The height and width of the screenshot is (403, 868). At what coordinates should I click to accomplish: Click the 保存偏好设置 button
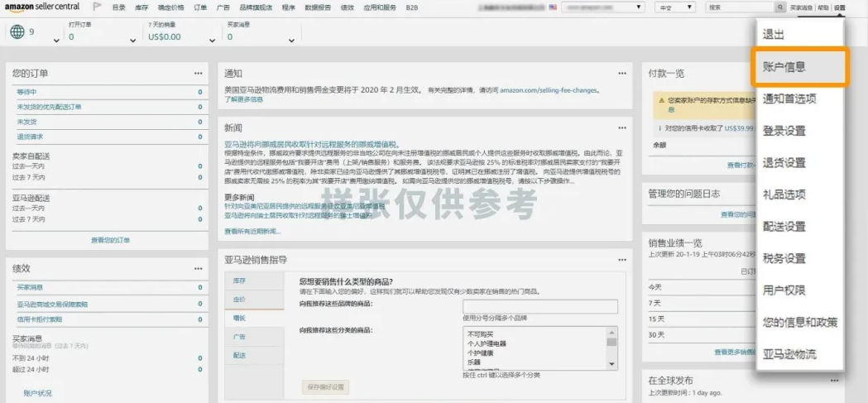click(x=325, y=386)
